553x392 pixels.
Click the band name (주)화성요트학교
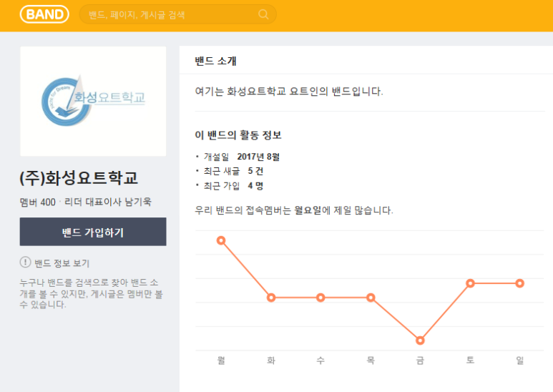[x=79, y=178]
